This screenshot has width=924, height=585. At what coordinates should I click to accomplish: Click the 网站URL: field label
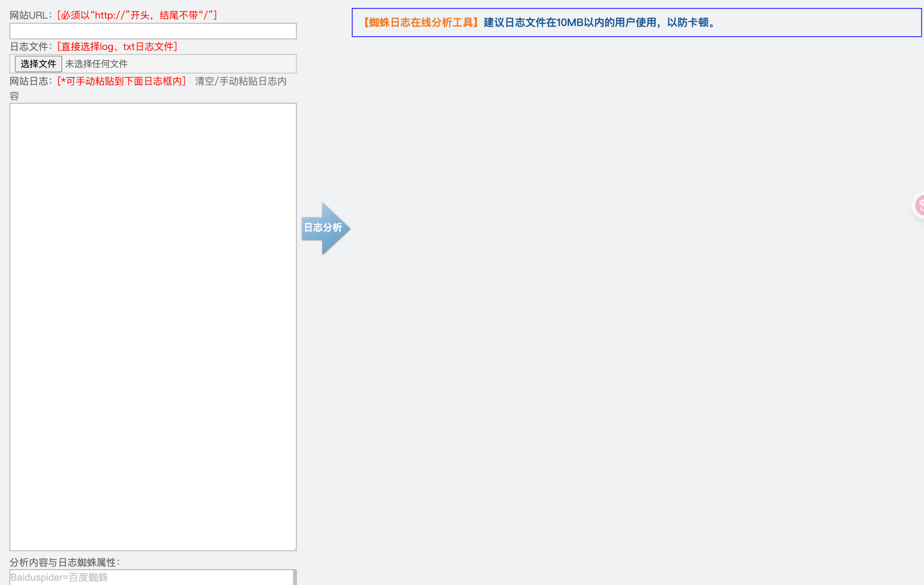click(31, 15)
